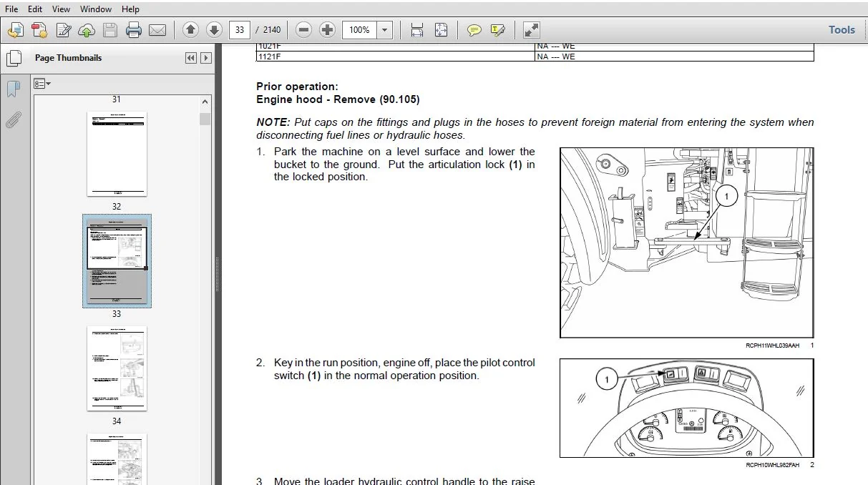Click the page number field showing 33

[240, 29]
